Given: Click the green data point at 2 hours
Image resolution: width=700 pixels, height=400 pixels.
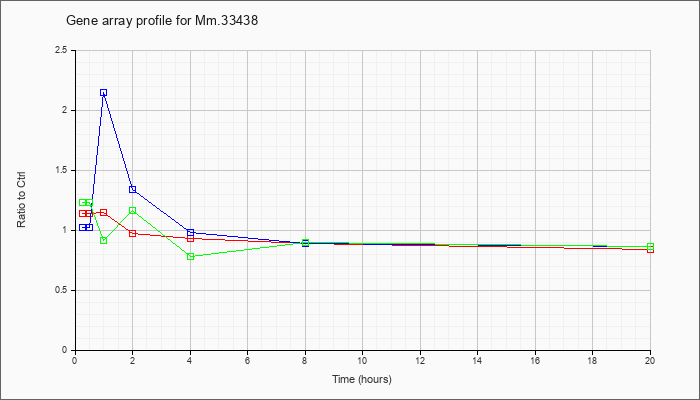Looking at the screenshot, I should pyautogui.click(x=133, y=210).
